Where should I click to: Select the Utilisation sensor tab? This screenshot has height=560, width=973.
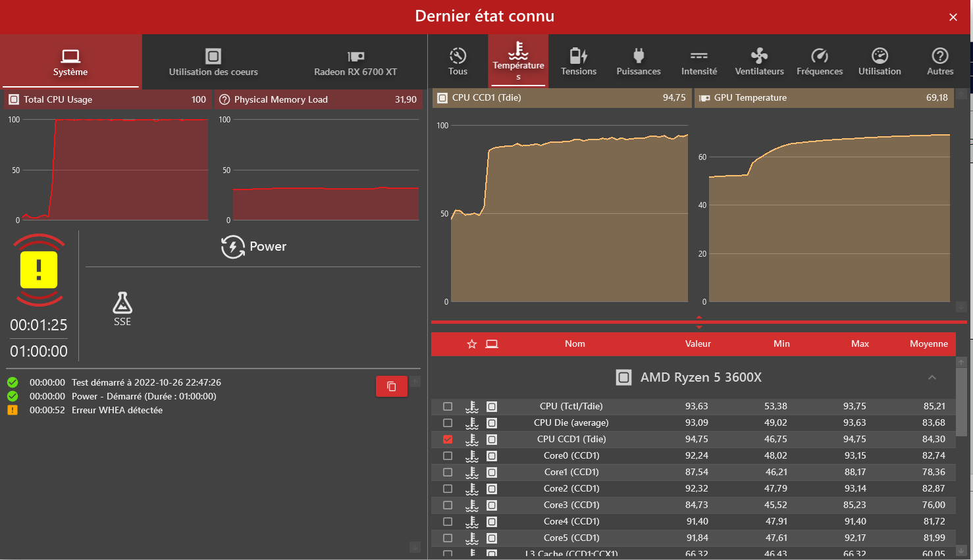pos(880,61)
